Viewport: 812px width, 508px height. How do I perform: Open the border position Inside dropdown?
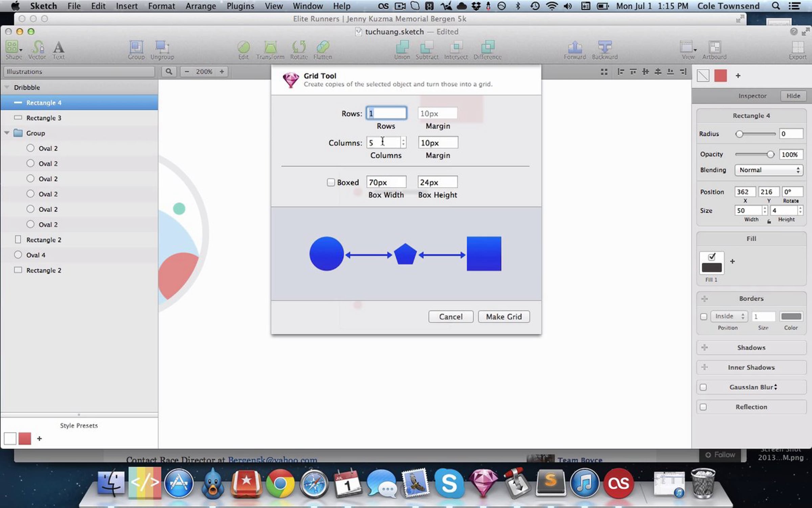[x=728, y=316]
